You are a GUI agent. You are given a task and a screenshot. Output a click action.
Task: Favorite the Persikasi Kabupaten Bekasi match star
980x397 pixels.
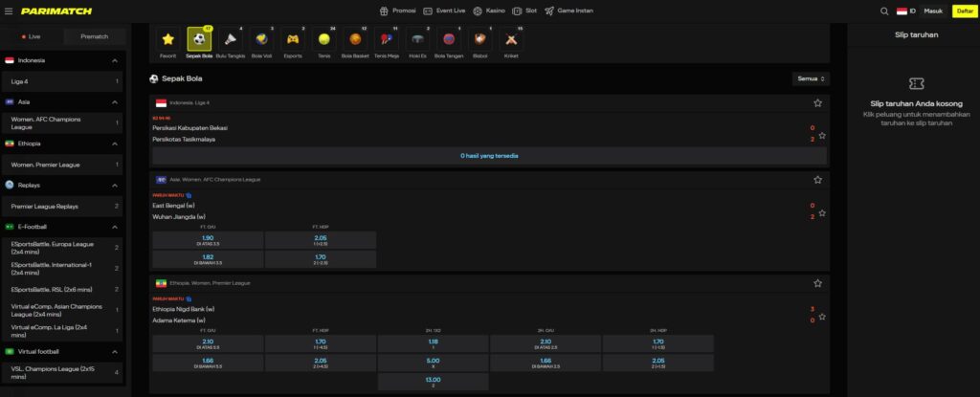point(822,135)
